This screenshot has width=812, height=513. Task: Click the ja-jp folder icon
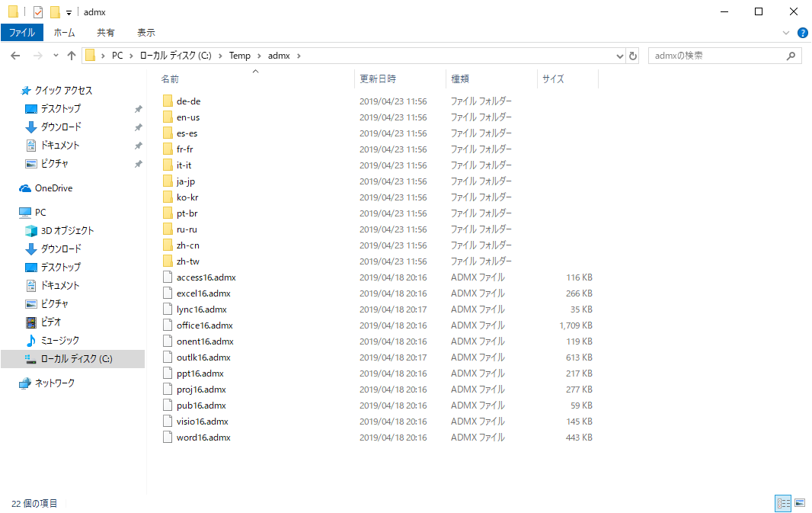click(168, 181)
